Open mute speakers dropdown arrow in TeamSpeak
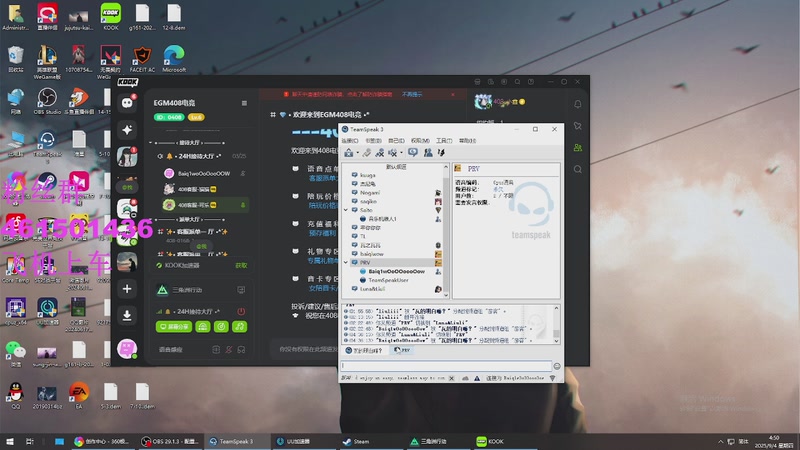Image resolution: width=800 pixels, height=450 pixels. pyautogui.click(x=401, y=153)
